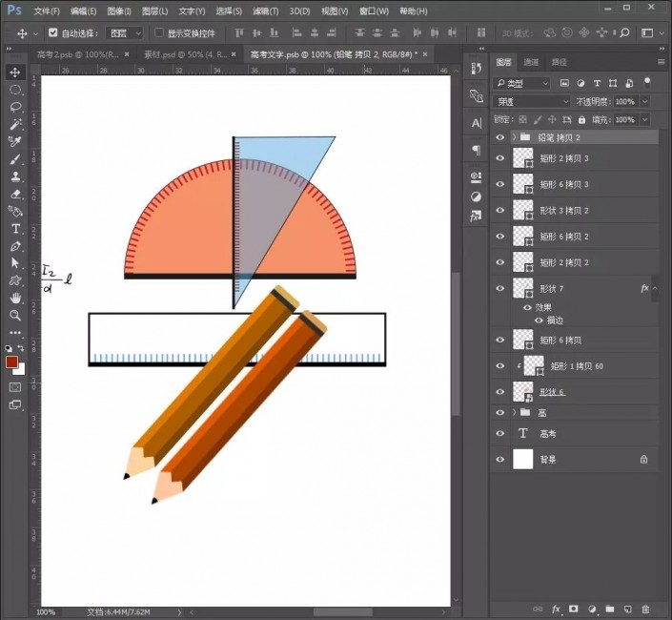The image size is (672, 620).
Task: Open the 滤镜(T) menu
Action: (x=265, y=11)
